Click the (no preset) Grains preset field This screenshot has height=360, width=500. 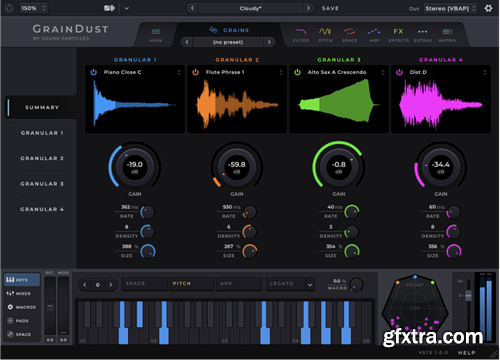[228, 42]
